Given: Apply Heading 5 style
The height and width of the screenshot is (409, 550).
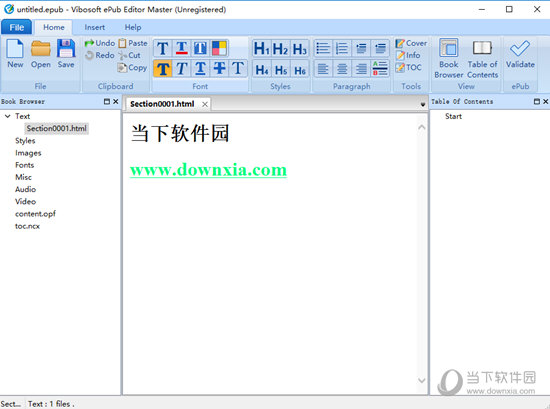Looking at the screenshot, I should pyautogui.click(x=281, y=69).
